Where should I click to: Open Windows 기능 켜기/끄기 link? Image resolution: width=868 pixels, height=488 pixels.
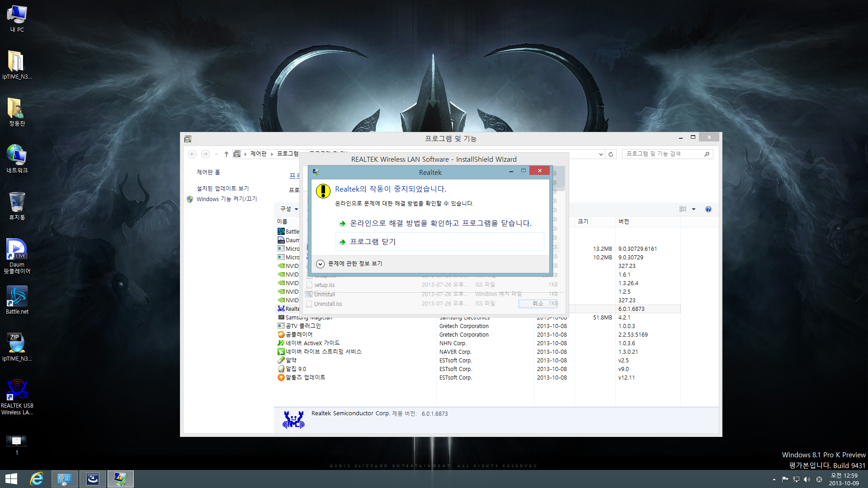point(226,199)
